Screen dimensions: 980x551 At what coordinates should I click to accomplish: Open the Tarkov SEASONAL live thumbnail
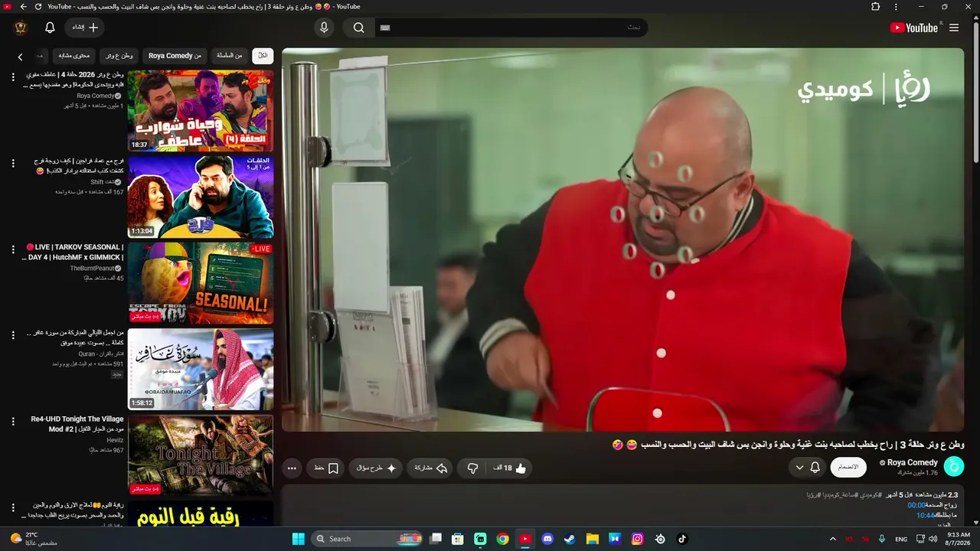coord(201,283)
